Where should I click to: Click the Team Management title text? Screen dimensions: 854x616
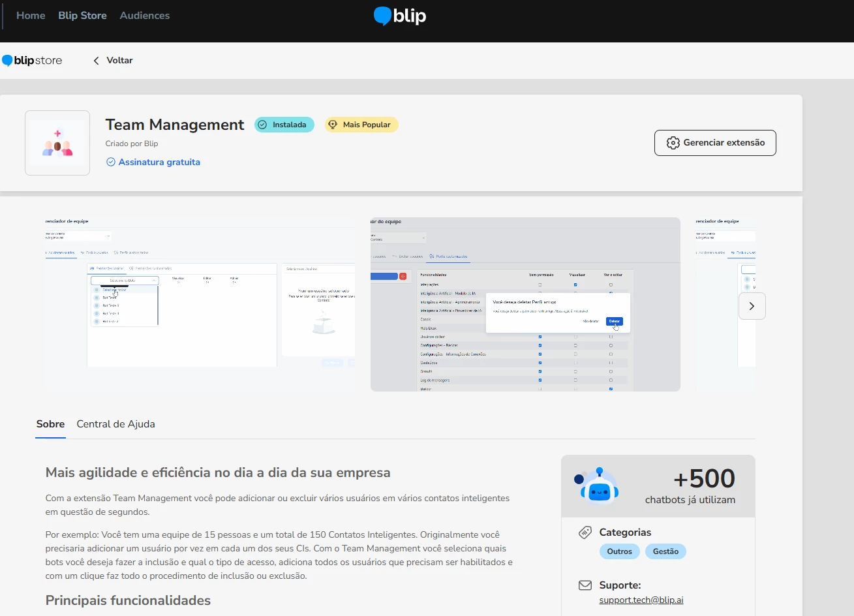click(x=175, y=125)
